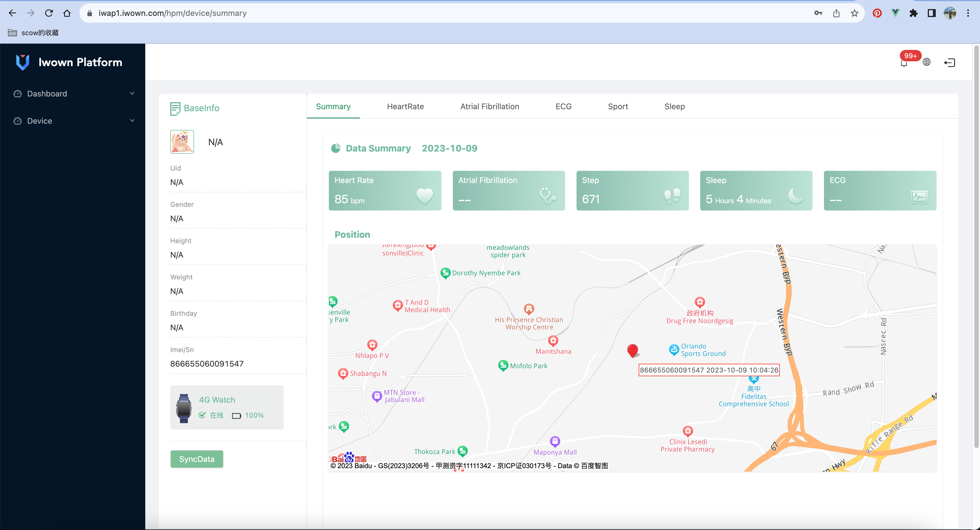The height and width of the screenshot is (530, 980).
Task: Click the Iwown Platform shield logo
Action: coord(22,62)
